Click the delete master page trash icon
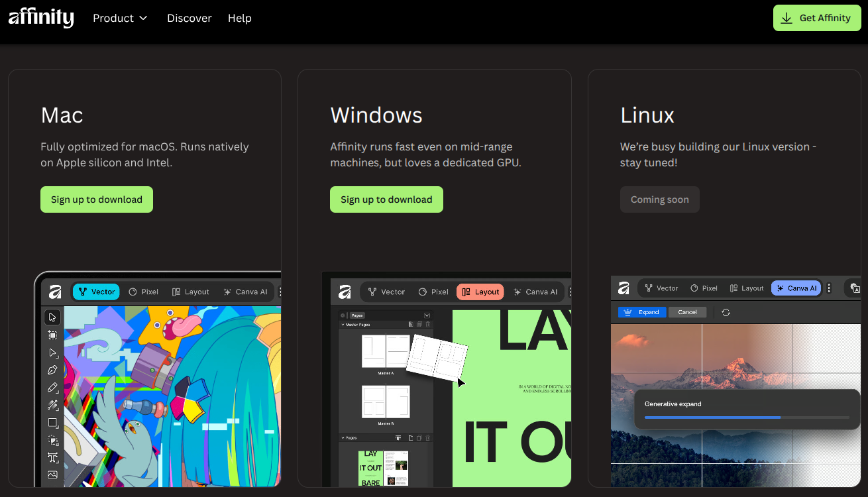The image size is (868, 497). click(x=428, y=325)
